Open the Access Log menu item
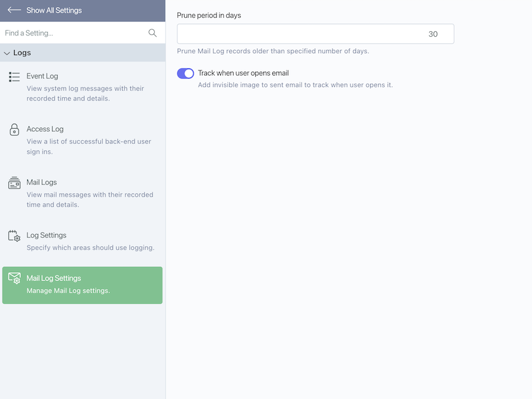This screenshot has height=399, width=532. [x=83, y=140]
